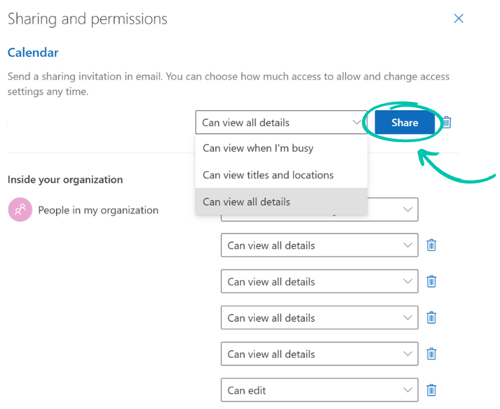The width and height of the screenshot is (500, 409).
Task: Remove the second shared person using the trash icon
Action: pos(431,281)
